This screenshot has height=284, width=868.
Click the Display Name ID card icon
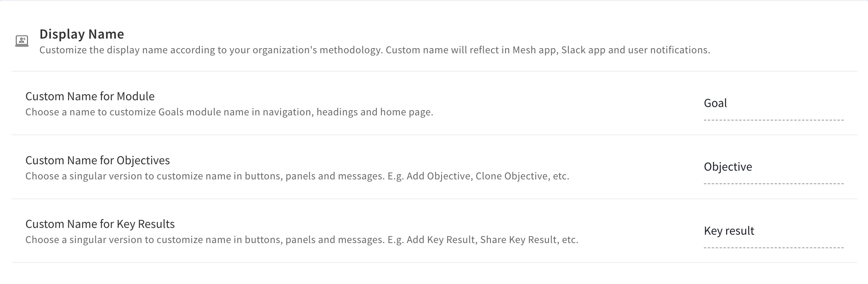click(x=22, y=41)
